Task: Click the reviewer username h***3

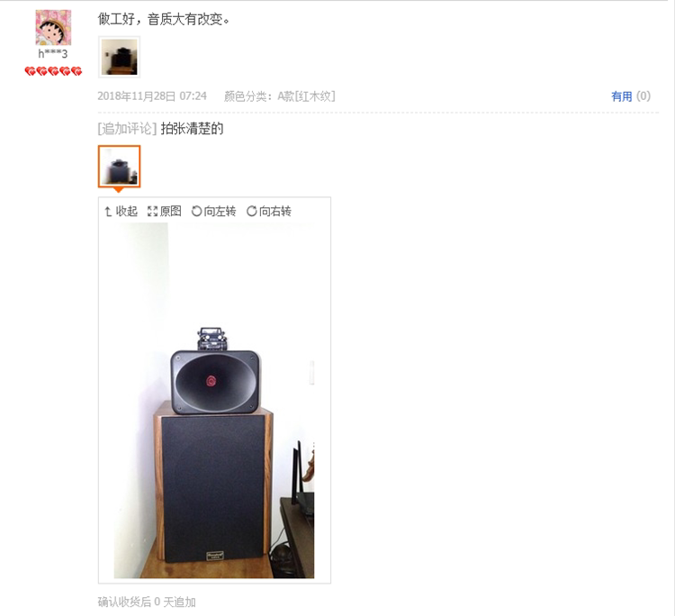Action: [53, 54]
